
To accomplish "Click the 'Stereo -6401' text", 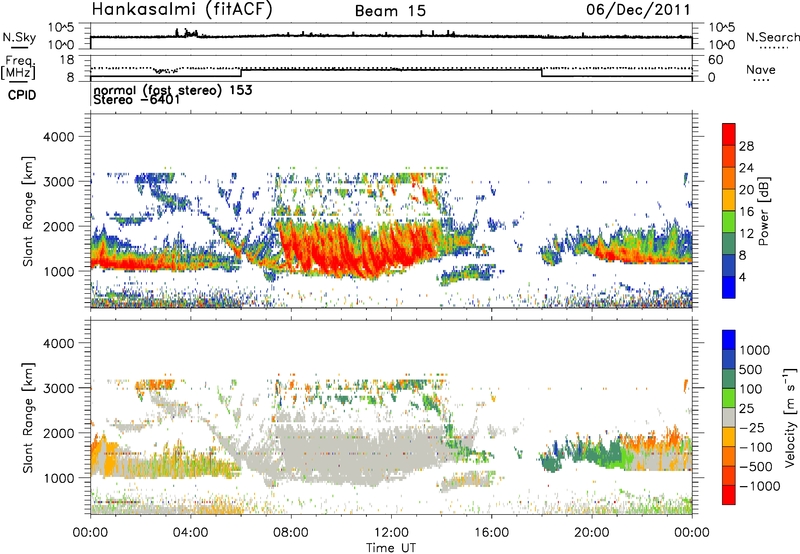I will pyautogui.click(x=137, y=99).
